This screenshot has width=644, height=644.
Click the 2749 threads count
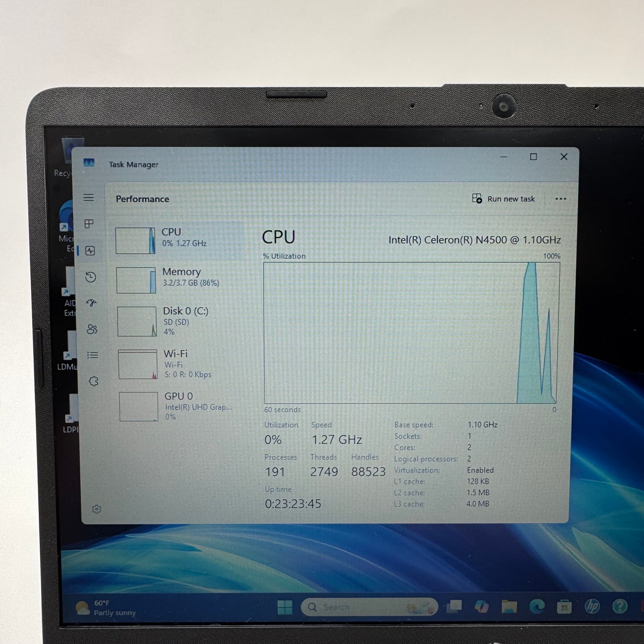(324, 472)
